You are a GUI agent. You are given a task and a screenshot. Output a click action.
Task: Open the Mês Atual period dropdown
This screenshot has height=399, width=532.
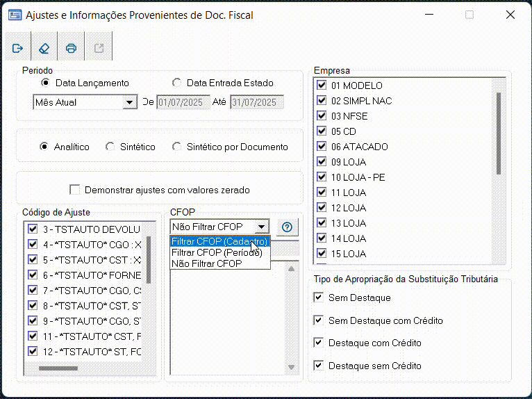tap(129, 102)
